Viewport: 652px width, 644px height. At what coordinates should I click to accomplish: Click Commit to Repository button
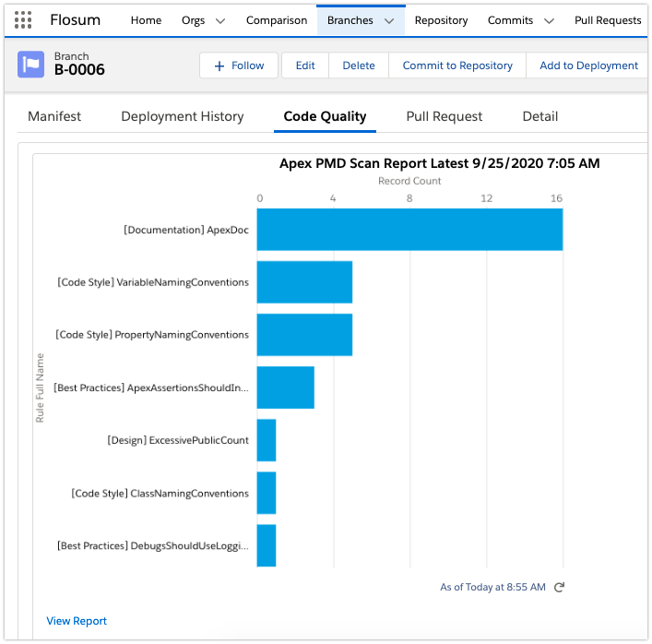pos(457,66)
